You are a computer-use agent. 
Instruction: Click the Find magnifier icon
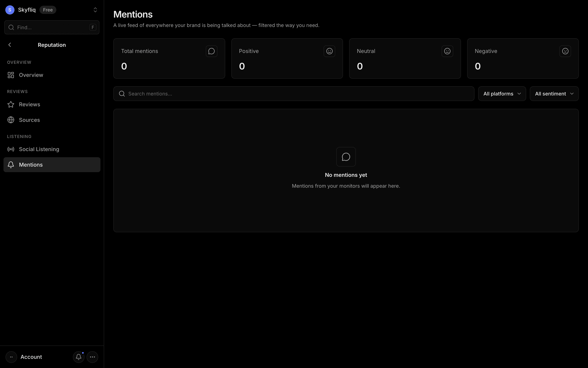(x=11, y=27)
